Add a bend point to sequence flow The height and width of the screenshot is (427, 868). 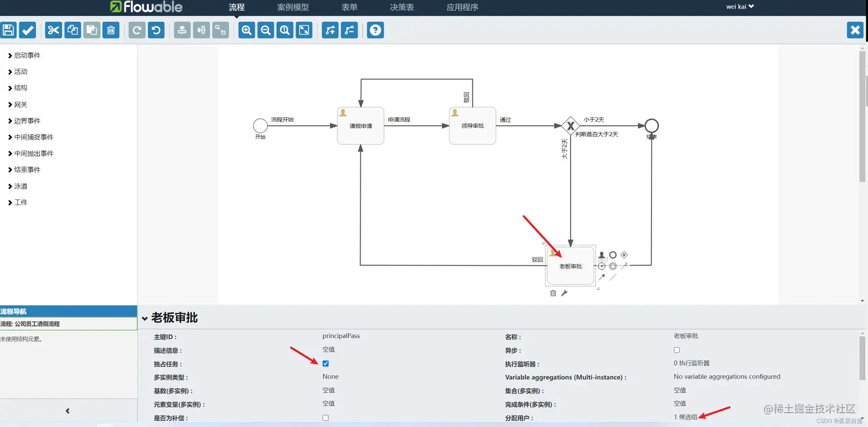coord(330,30)
